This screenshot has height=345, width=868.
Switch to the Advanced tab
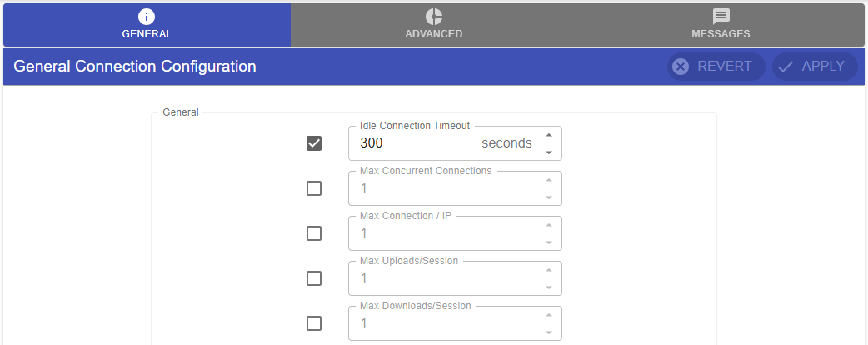pos(433,25)
